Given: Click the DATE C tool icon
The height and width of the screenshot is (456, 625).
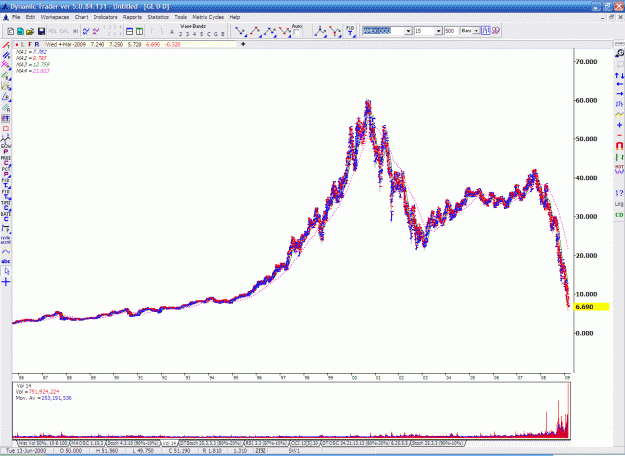Looking at the screenshot, I should (x=6, y=216).
